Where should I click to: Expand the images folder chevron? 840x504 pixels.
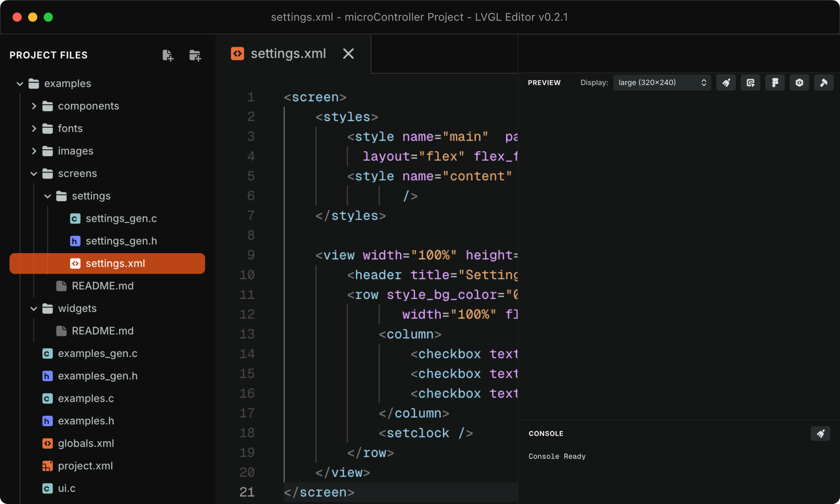(34, 151)
